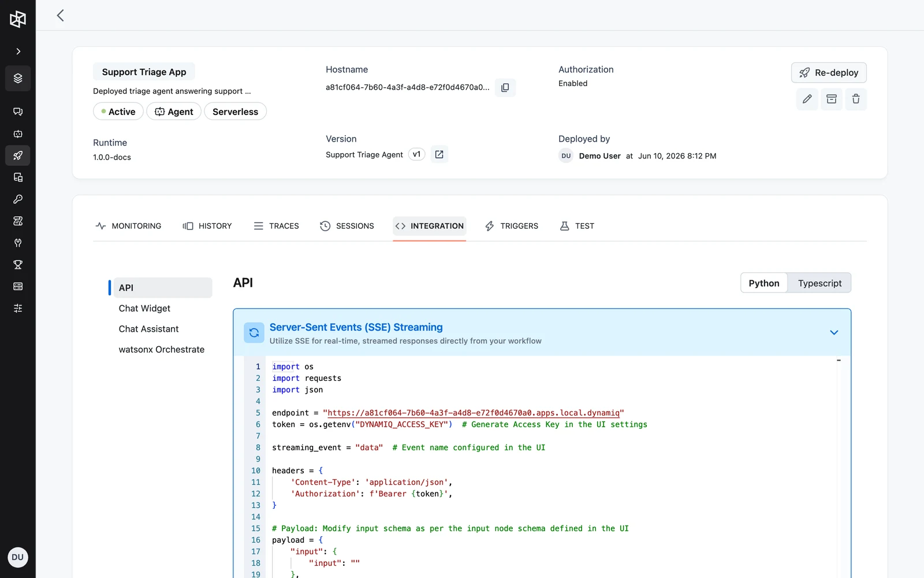This screenshot has height=578, width=924.
Task: Open the trophy sidebar icon
Action: [x=18, y=265]
